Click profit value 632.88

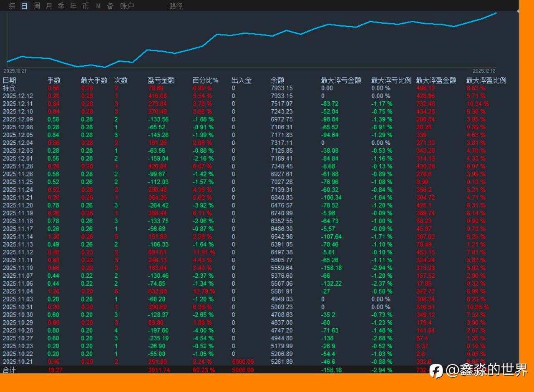click(x=157, y=291)
